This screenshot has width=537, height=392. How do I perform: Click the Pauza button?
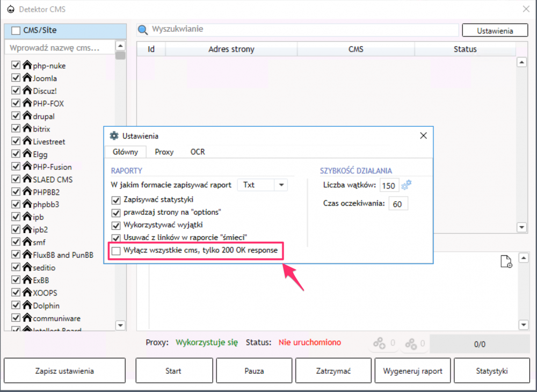pyautogui.click(x=254, y=371)
